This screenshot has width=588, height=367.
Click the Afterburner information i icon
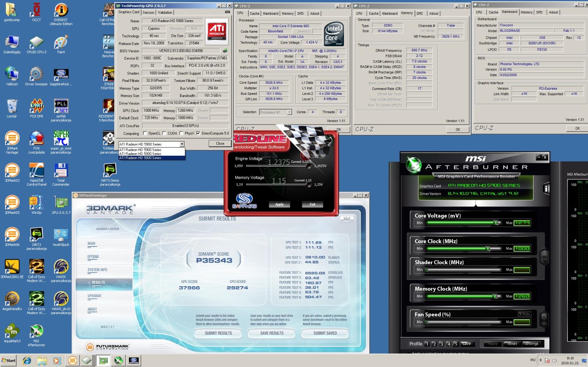[x=546, y=188]
